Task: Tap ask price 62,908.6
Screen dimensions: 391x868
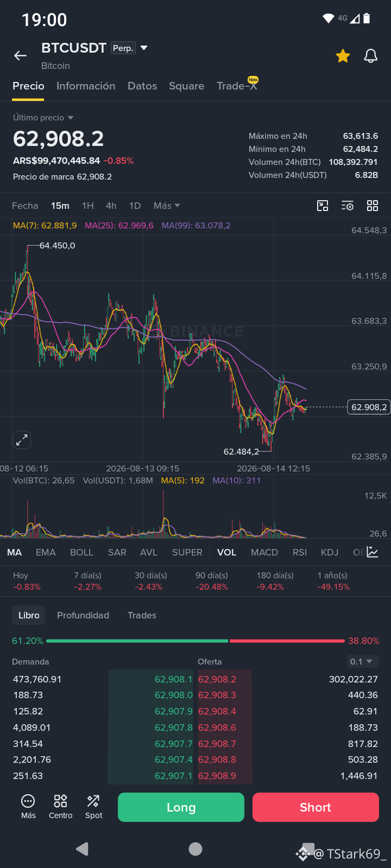Action: click(217, 727)
